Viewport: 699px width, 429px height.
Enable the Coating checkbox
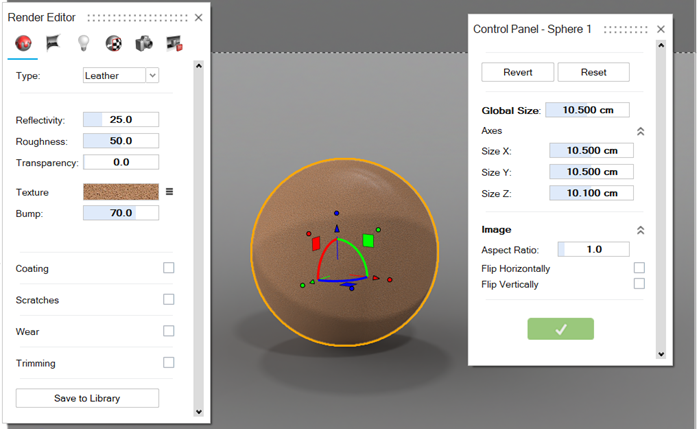pyautogui.click(x=169, y=268)
